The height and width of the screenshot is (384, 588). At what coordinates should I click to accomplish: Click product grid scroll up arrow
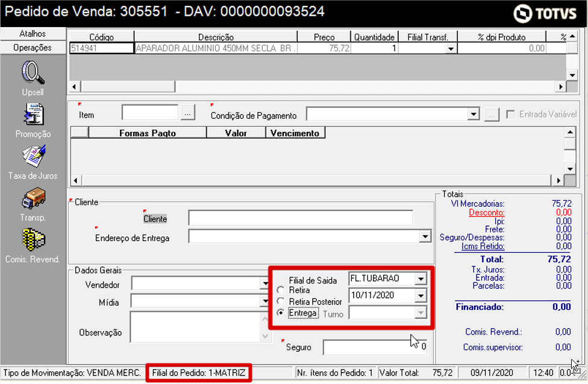[572, 36]
